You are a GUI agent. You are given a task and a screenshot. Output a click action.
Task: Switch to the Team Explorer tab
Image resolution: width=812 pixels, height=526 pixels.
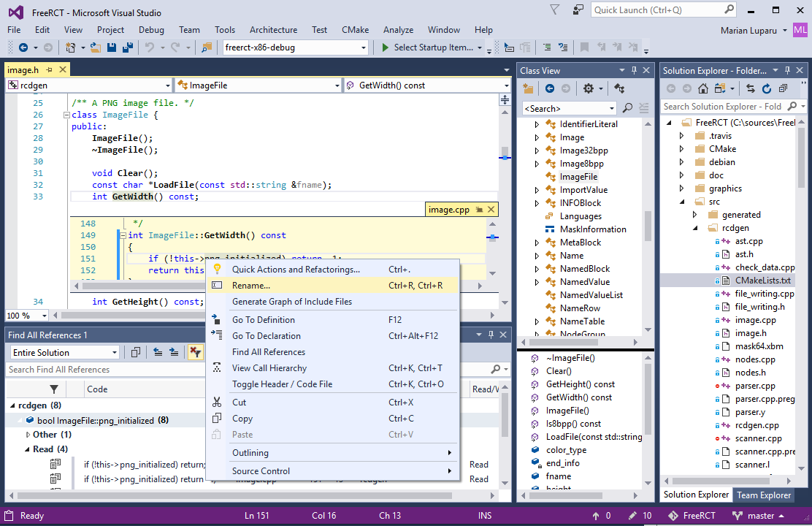pos(763,495)
